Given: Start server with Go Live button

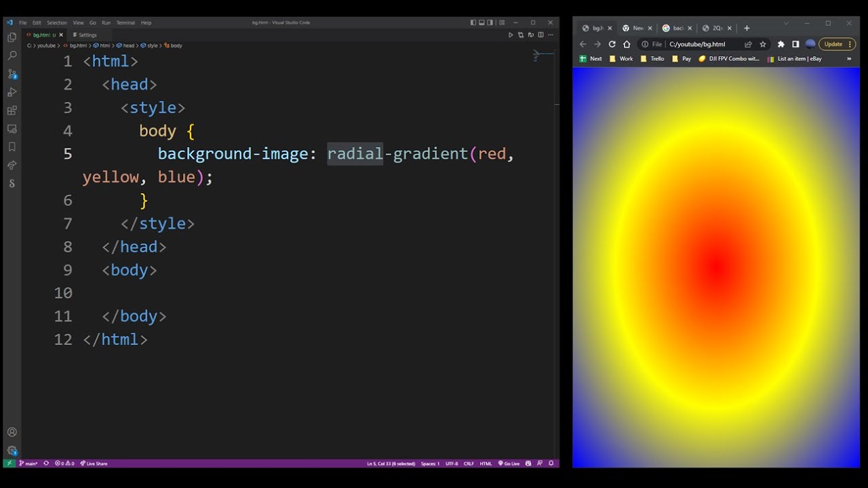Looking at the screenshot, I should [509, 464].
